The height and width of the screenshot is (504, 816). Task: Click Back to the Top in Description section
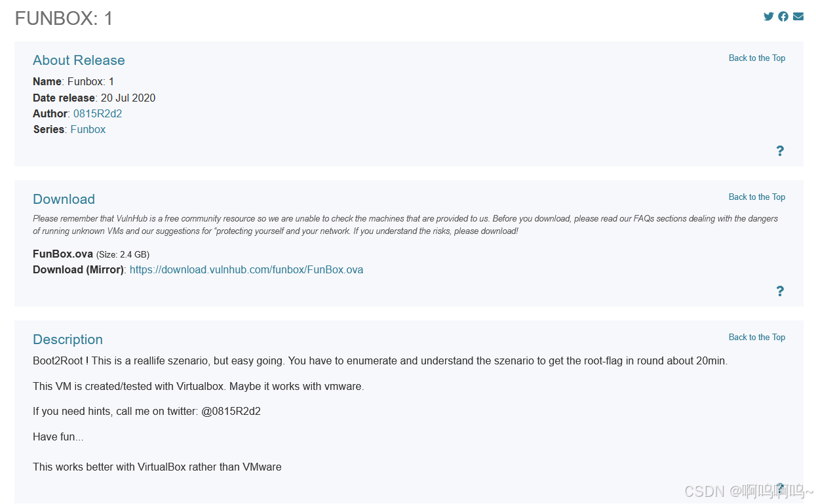tap(756, 337)
